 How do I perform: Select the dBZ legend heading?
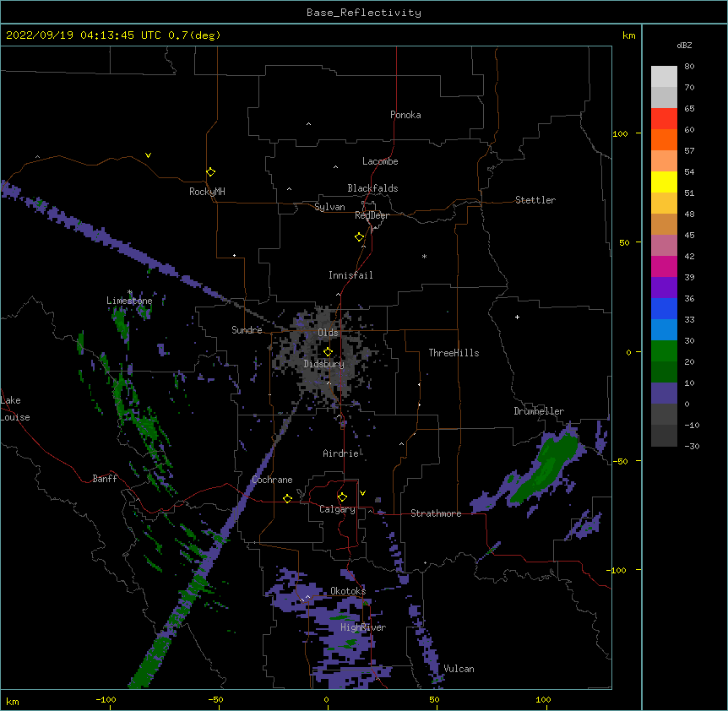click(x=684, y=45)
